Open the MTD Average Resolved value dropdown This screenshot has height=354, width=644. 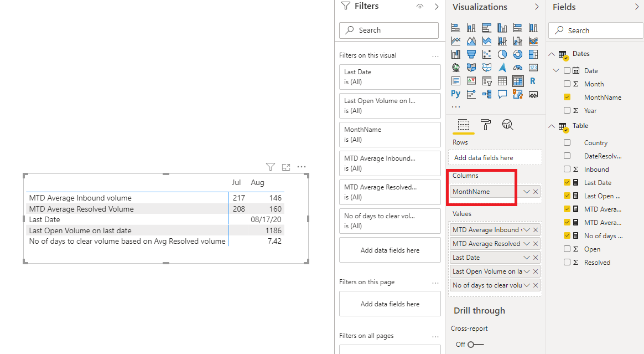tap(527, 243)
